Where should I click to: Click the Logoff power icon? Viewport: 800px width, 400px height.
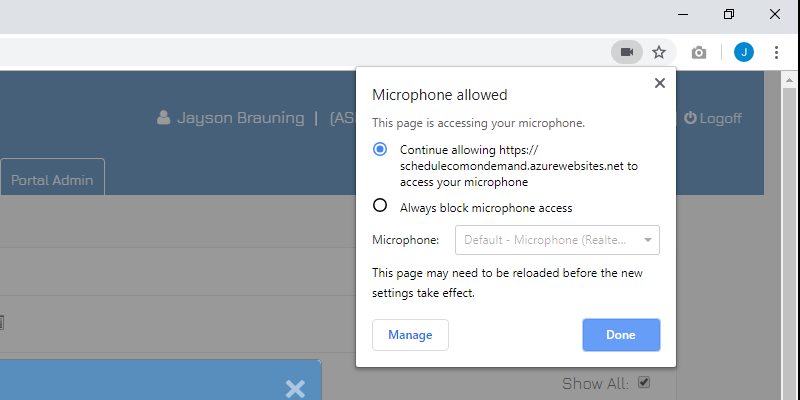[x=690, y=118]
